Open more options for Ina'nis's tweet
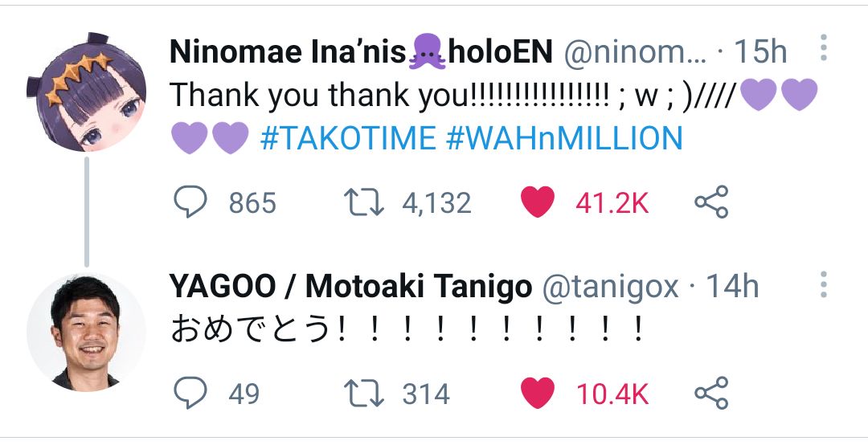This screenshot has width=868, height=445. 824,49
